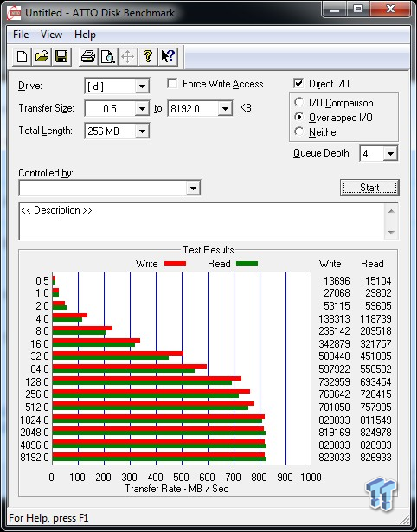Click write value 13696 in the 0.5 row

pyautogui.click(x=337, y=281)
